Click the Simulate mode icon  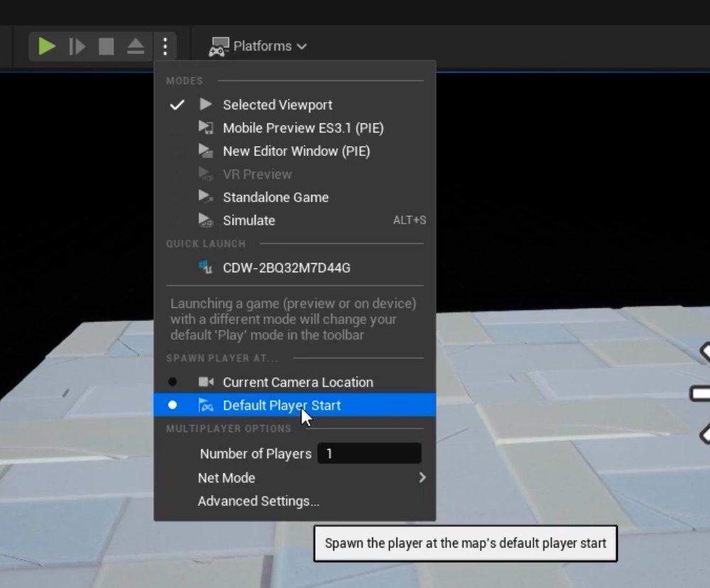(206, 220)
